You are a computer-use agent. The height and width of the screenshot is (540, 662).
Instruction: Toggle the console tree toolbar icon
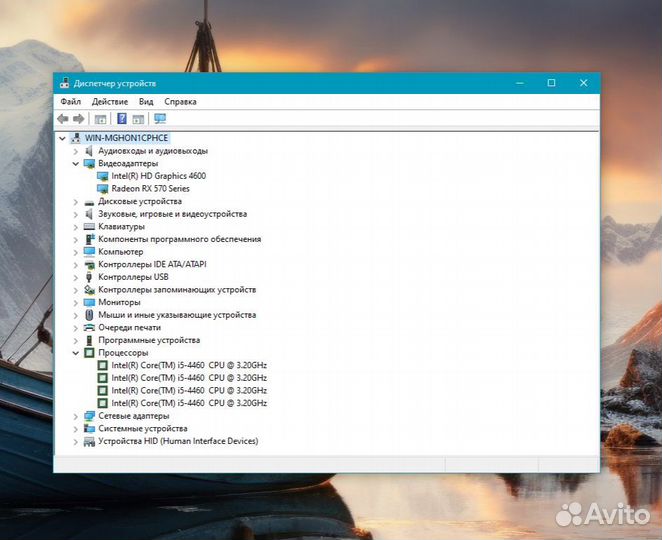click(100, 119)
